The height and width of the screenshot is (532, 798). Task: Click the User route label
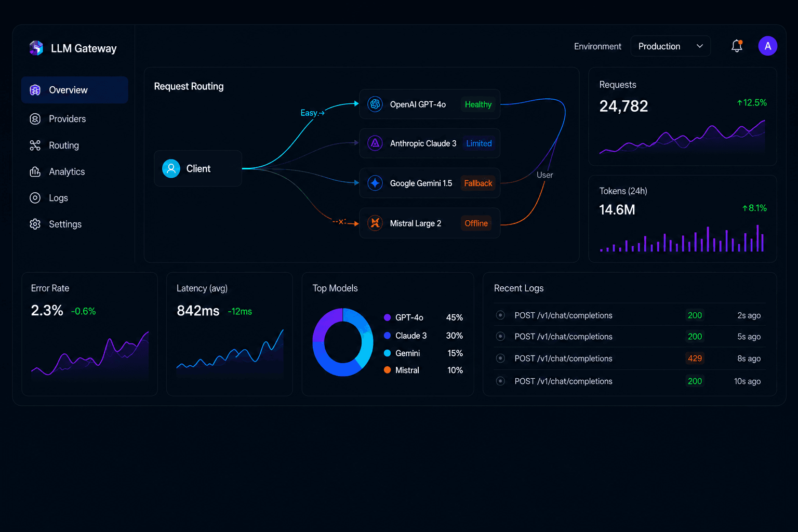click(544, 175)
